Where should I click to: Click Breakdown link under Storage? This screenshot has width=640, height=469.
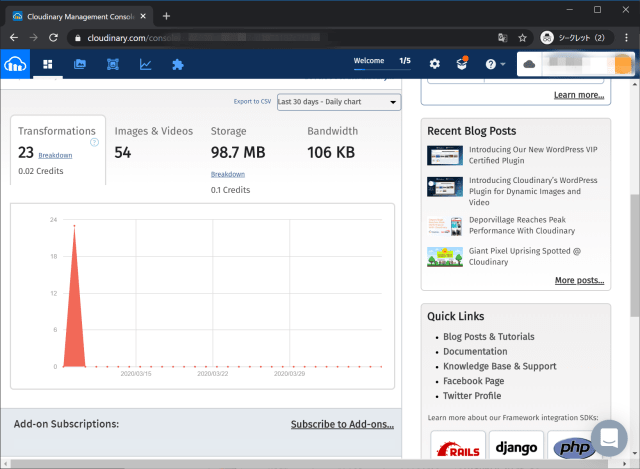click(228, 174)
